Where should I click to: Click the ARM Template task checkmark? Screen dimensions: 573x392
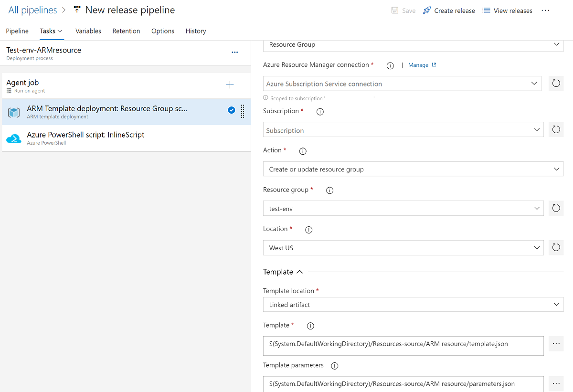pyautogui.click(x=232, y=110)
